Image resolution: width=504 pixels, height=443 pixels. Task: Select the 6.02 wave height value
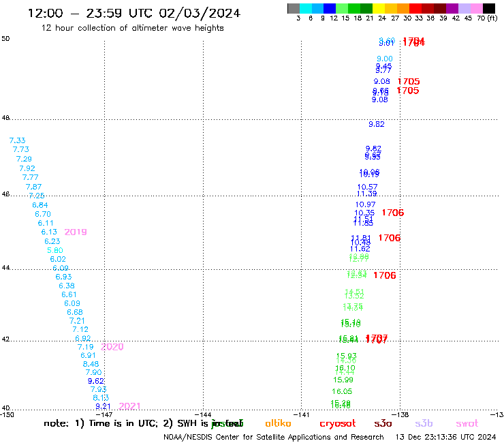coord(58,259)
